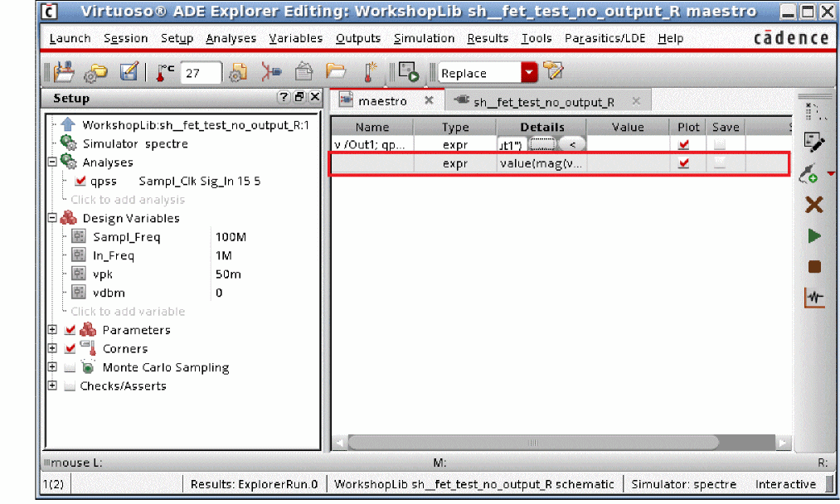Click 'Click to add variable' link

tap(128, 311)
